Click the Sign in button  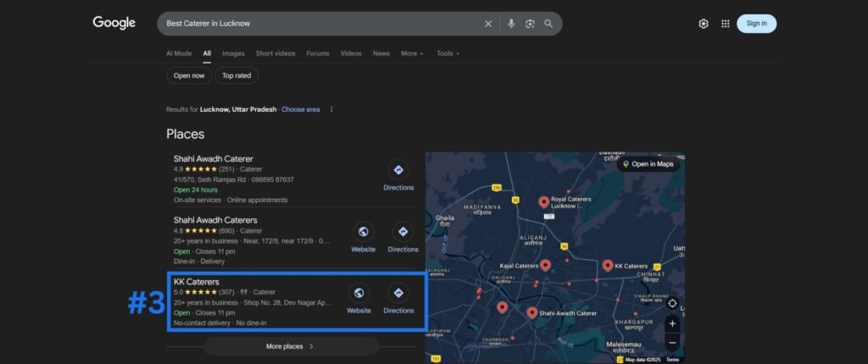[756, 24]
